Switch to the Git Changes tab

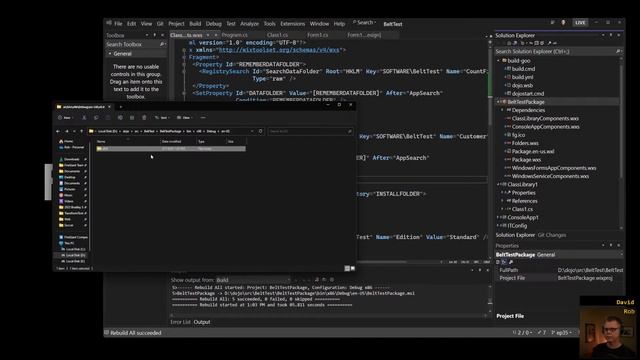point(552,235)
